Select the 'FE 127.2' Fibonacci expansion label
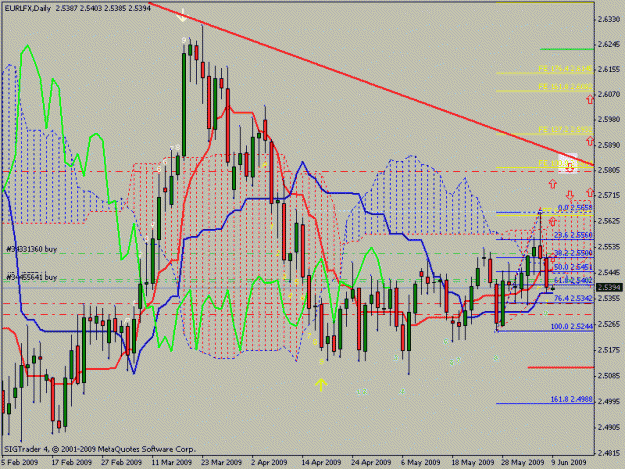Viewport: 625px width, 469px height. 565,130
